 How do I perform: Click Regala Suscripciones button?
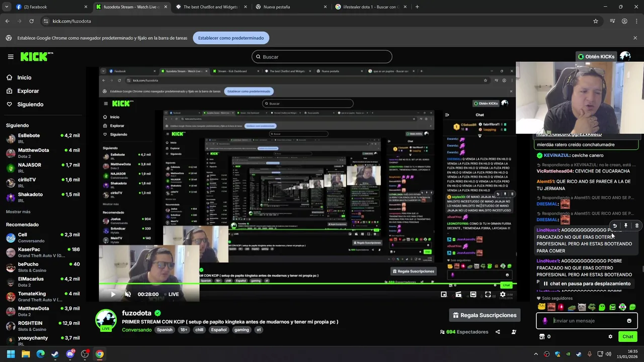(485, 315)
